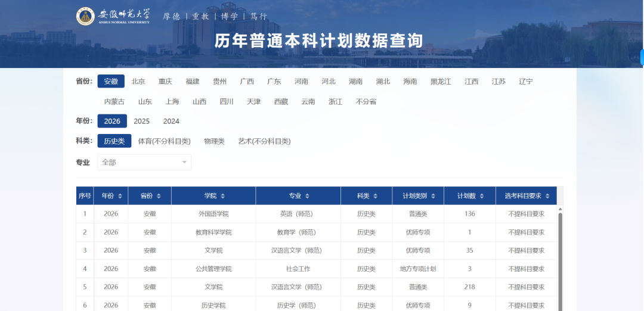Choose province 江苏

pyautogui.click(x=499, y=81)
